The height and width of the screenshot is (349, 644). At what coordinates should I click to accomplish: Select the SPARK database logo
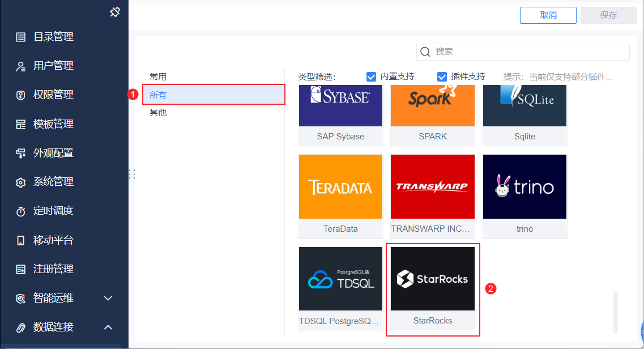tap(433, 105)
